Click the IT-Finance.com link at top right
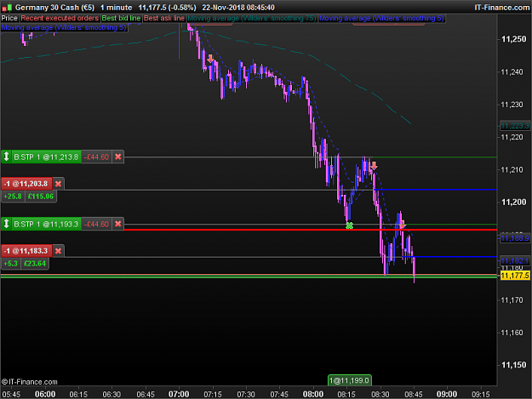This screenshot has height=399, width=532. (502, 7)
